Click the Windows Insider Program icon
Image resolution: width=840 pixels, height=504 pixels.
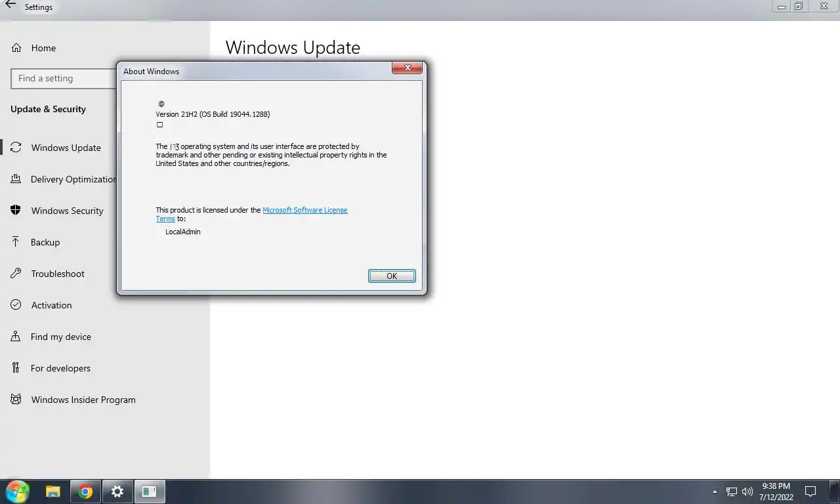point(16,400)
